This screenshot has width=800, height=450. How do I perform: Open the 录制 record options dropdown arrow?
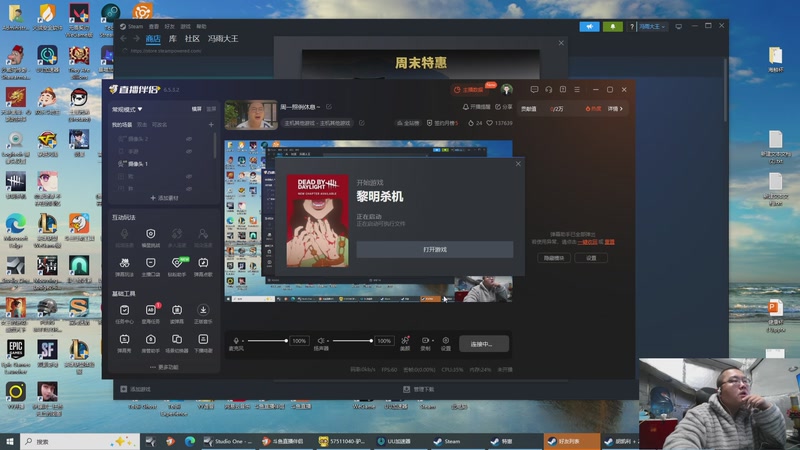click(x=433, y=341)
